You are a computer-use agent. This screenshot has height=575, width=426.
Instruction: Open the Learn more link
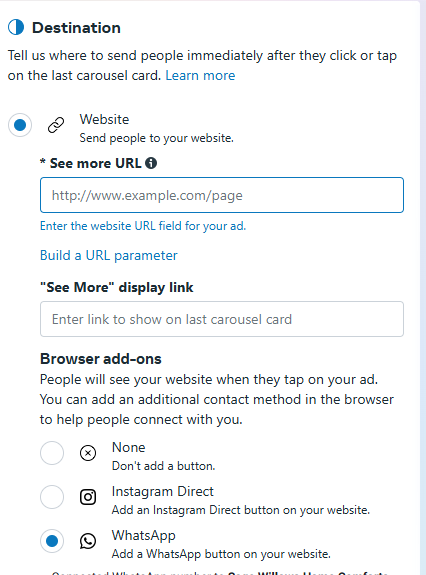click(x=200, y=75)
